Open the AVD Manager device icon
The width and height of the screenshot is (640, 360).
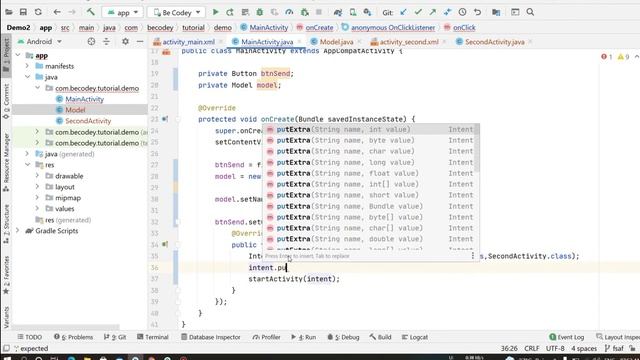(353, 12)
